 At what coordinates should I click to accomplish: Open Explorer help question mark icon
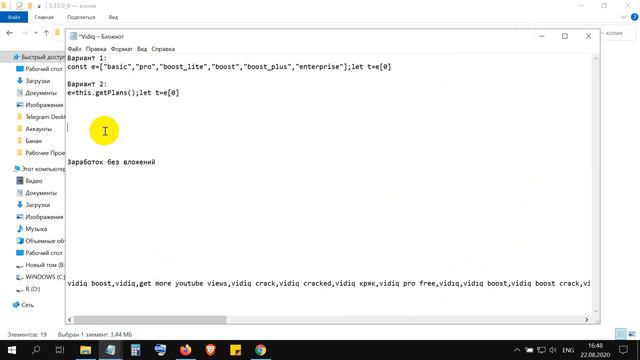635,17
